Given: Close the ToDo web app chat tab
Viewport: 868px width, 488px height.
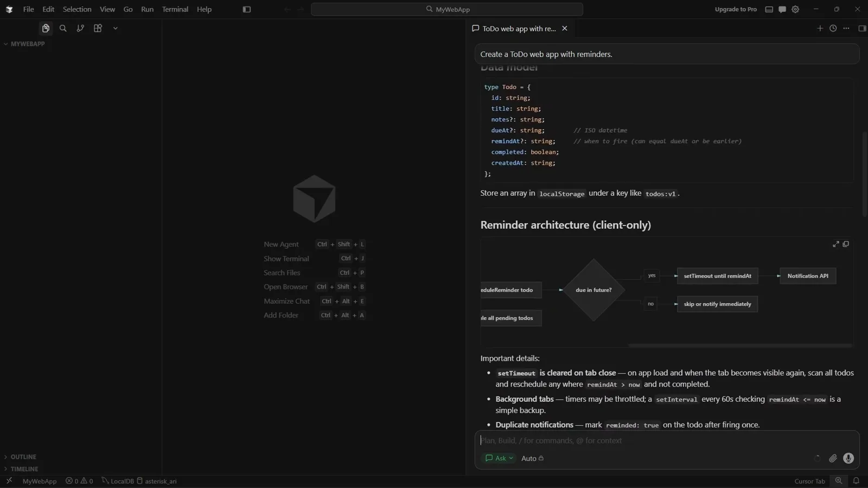Looking at the screenshot, I should [565, 28].
